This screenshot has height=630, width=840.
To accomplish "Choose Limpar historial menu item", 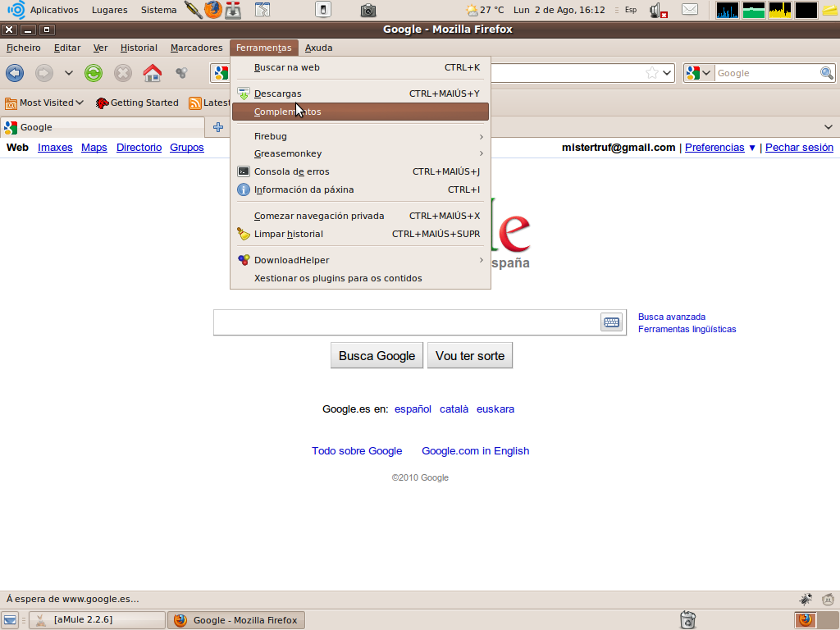I will 361,234.
